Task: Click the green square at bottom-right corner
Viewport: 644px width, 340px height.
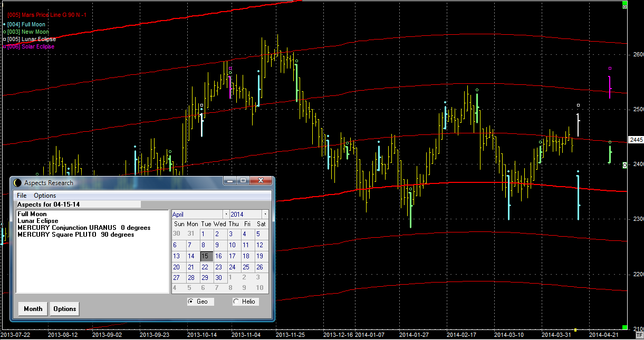Action: (625, 327)
